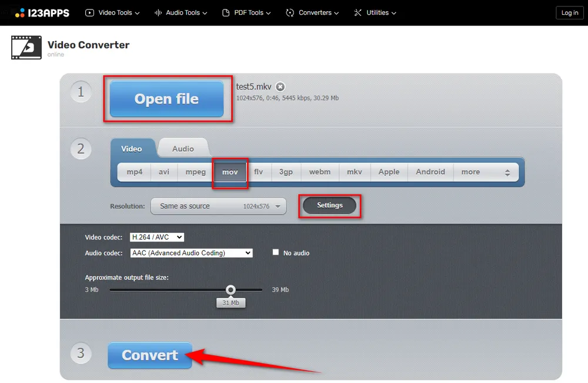Toggle the Settings button
This screenshot has height=383, width=588.
(330, 205)
